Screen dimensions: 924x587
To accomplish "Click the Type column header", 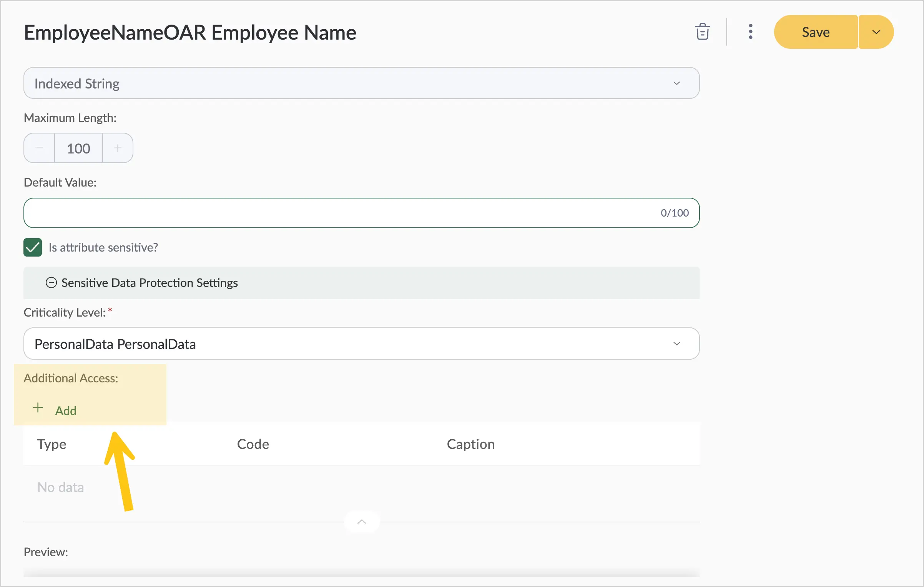I will point(52,444).
